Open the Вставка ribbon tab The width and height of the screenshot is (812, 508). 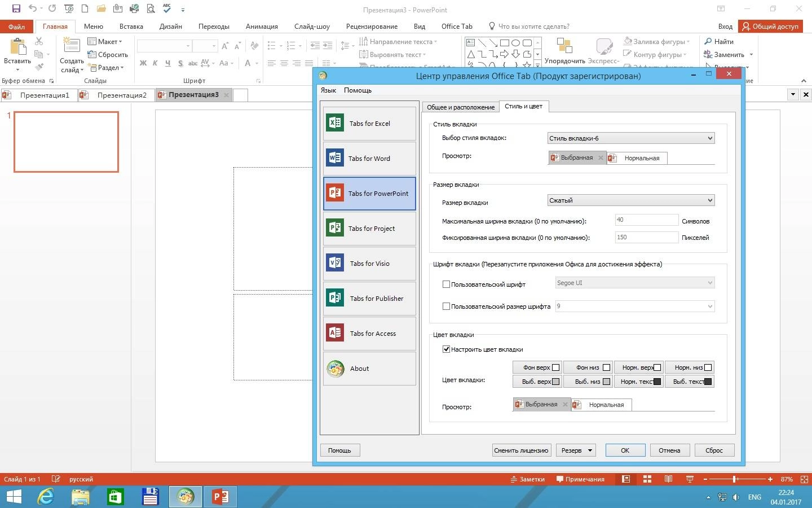[x=131, y=26]
